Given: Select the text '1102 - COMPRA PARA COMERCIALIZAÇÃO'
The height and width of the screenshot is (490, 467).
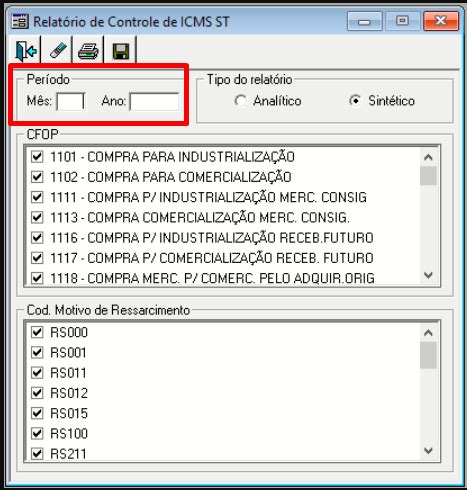Looking at the screenshot, I should 171,177.
